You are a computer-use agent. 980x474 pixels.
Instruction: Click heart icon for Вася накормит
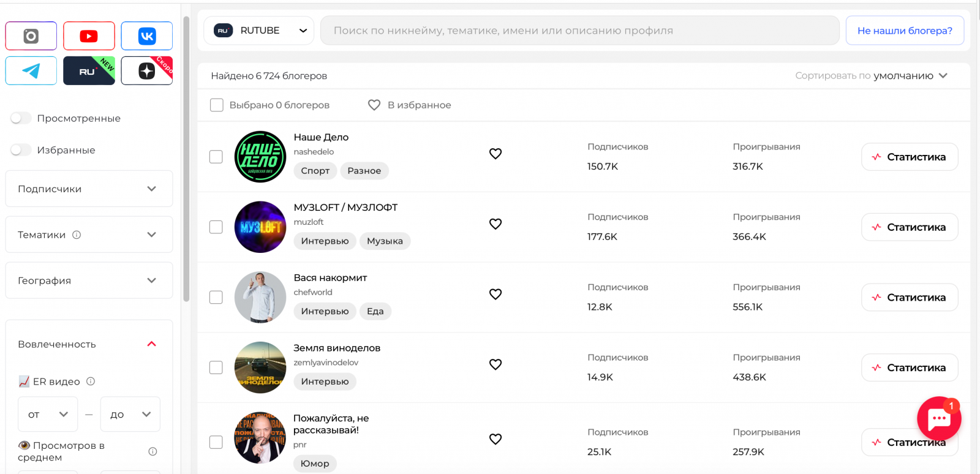click(496, 294)
